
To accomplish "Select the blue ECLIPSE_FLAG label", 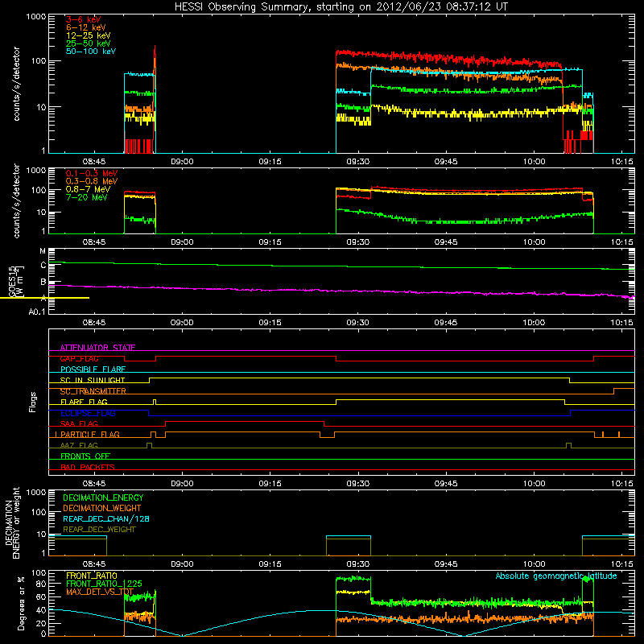I will [x=88, y=413].
